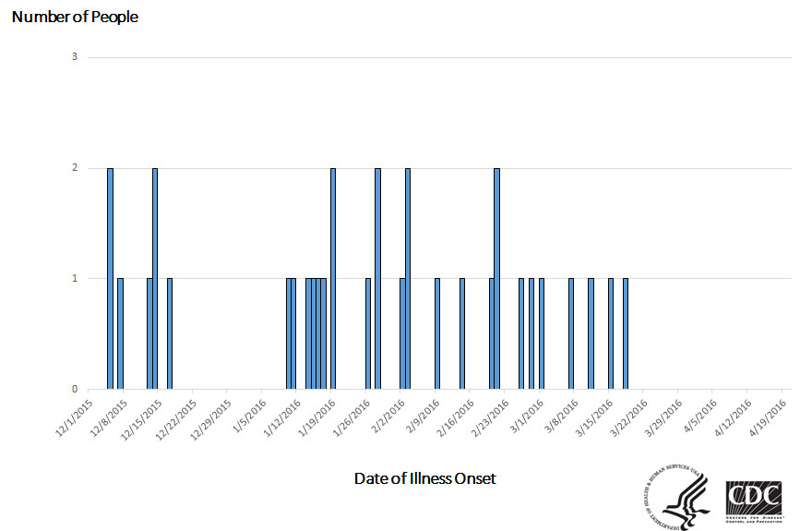Image resolution: width=812 pixels, height=531 pixels.
Task: Click the y-axis value 3
Action: point(75,56)
